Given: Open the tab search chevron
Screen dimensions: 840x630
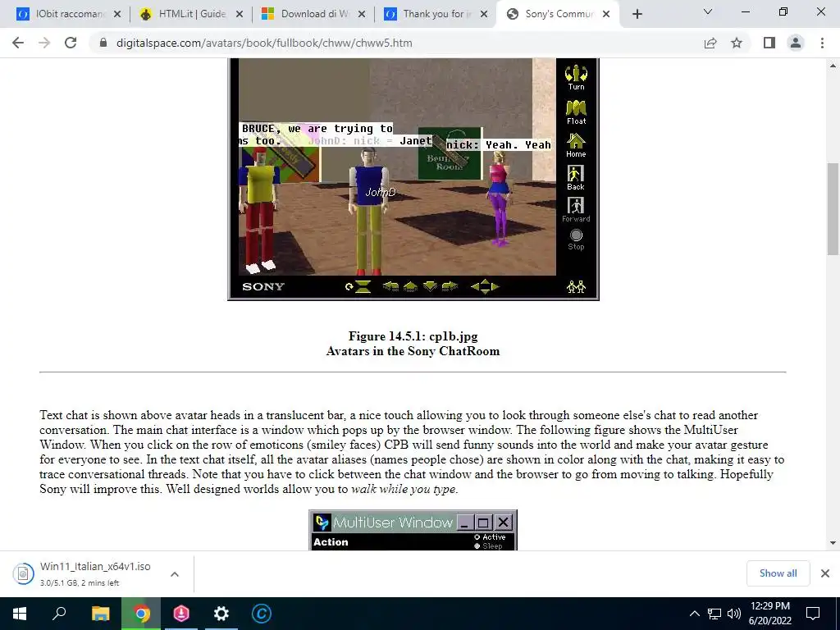Looking at the screenshot, I should click(x=708, y=11).
